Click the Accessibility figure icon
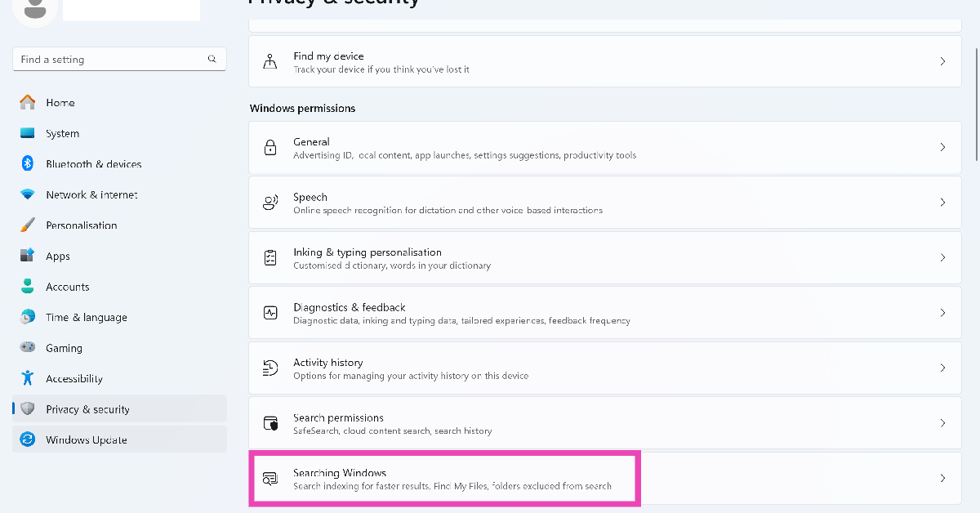Viewport: 980px width, 513px height. point(28,378)
